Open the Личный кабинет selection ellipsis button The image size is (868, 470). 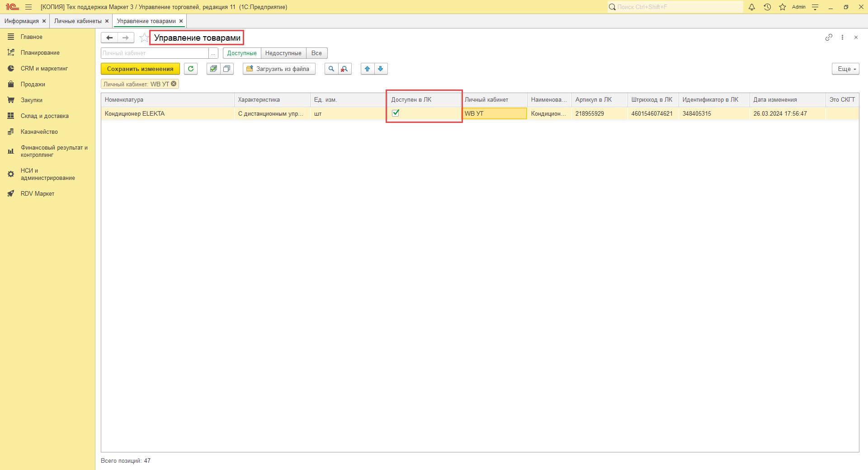point(213,53)
